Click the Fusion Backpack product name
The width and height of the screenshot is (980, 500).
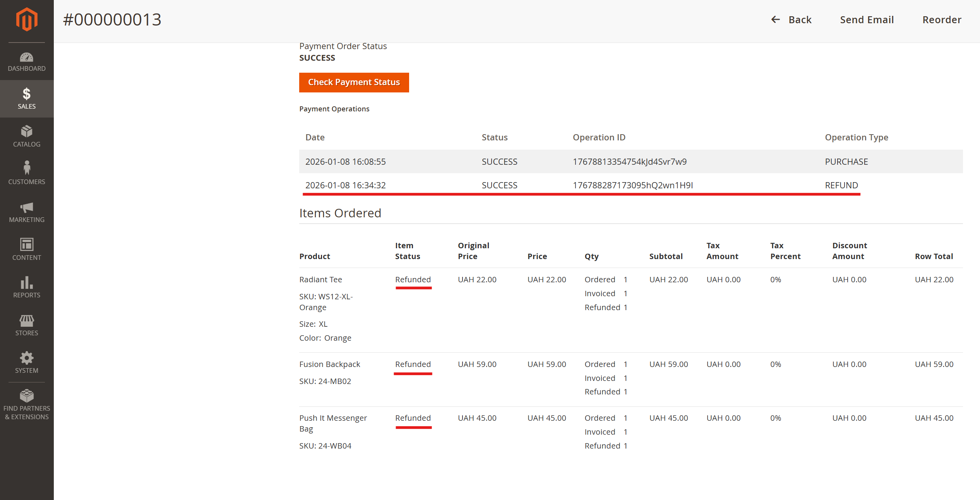pyautogui.click(x=329, y=364)
